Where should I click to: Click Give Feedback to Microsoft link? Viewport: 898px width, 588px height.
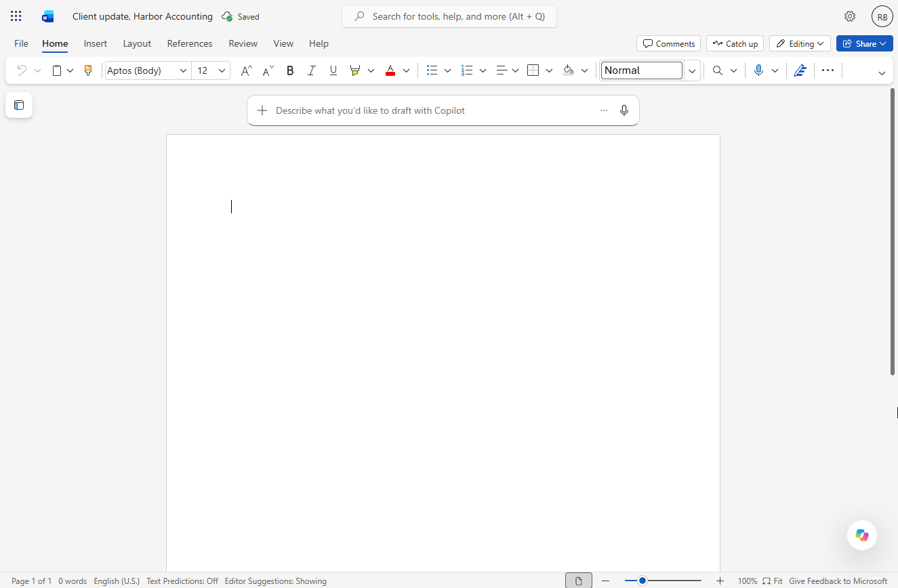[838, 581]
